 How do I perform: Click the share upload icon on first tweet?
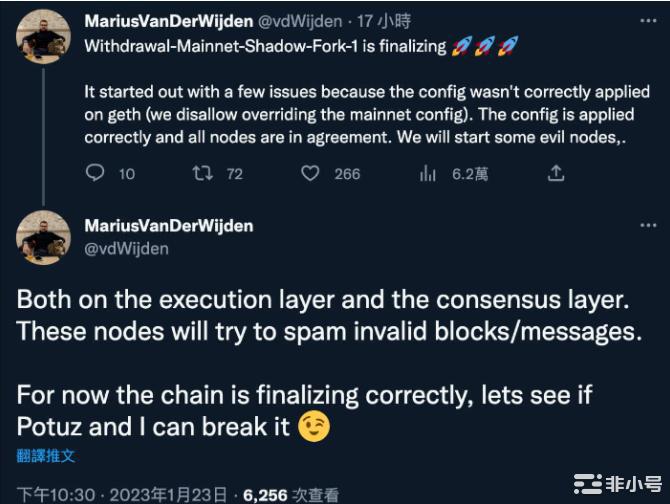click(x=556, y=174)
